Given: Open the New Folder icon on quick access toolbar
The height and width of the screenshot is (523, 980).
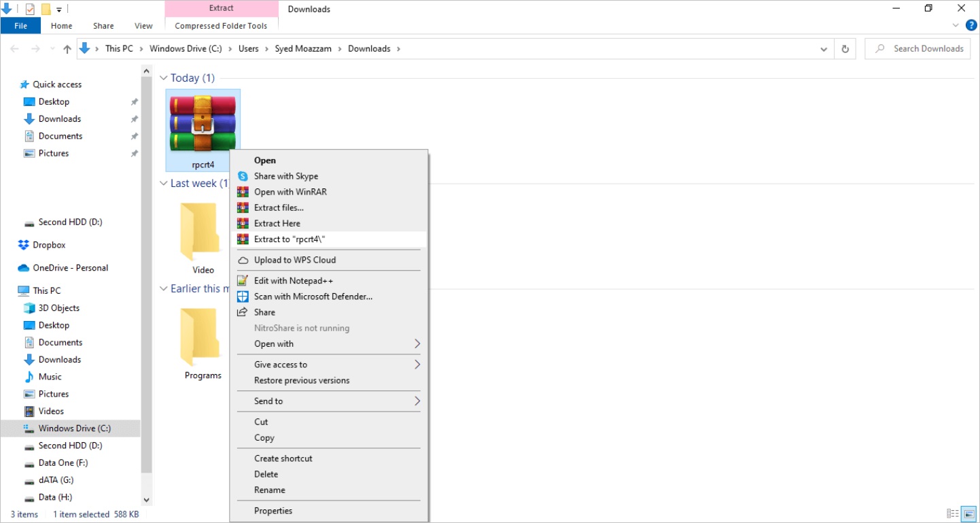Looking at the screenshot, I should (x=46, y=9).
